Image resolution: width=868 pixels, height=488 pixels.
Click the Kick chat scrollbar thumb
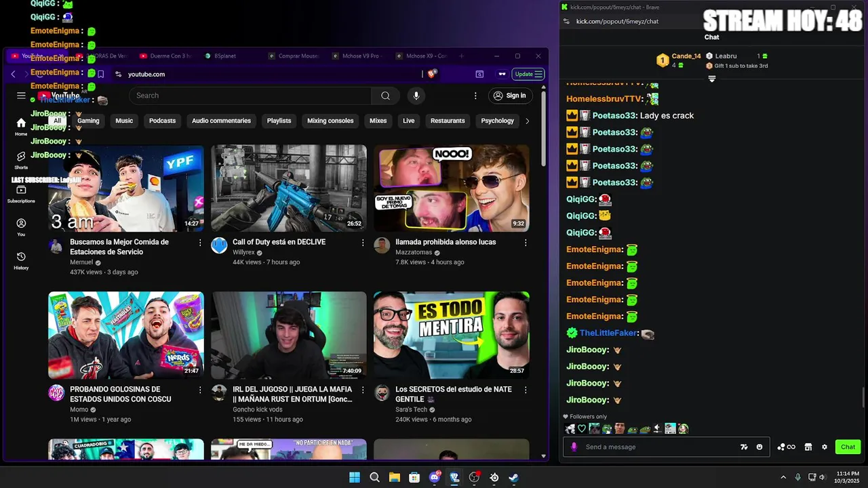click(x=863, y=397)
